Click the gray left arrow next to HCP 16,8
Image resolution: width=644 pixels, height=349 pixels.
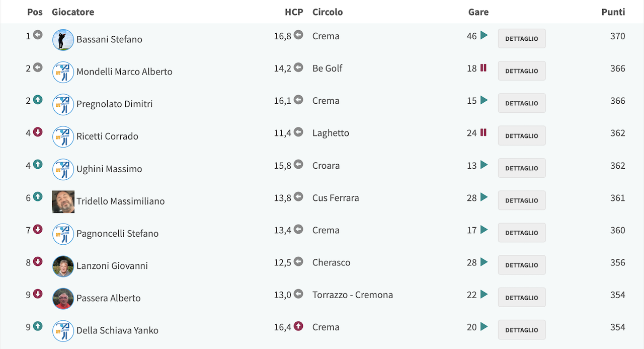[298, 35]
